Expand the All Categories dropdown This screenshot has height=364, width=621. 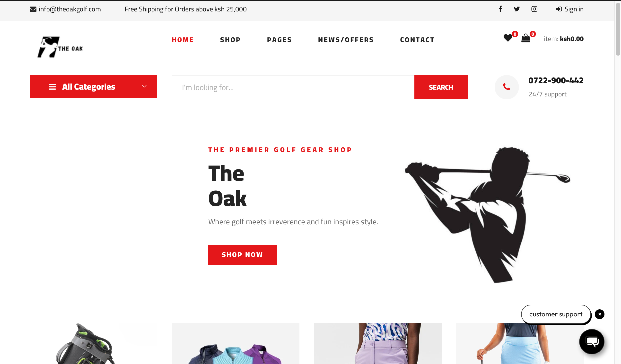[93, 86]
